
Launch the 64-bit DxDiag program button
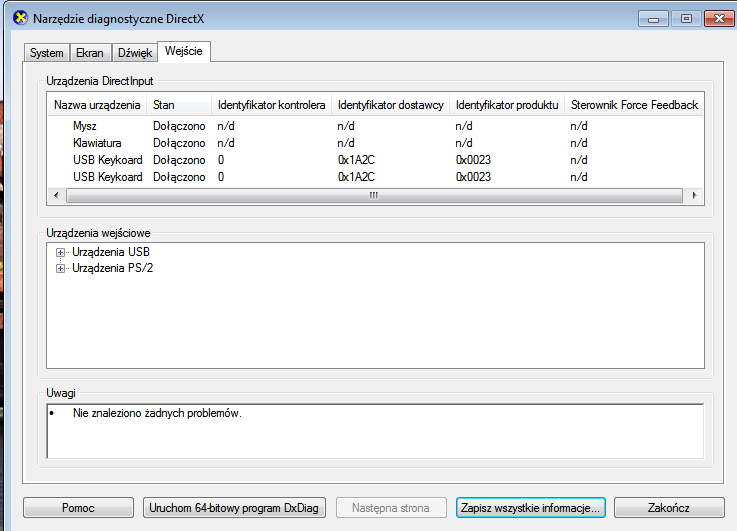pyautogui.click(x=234, y=508)
